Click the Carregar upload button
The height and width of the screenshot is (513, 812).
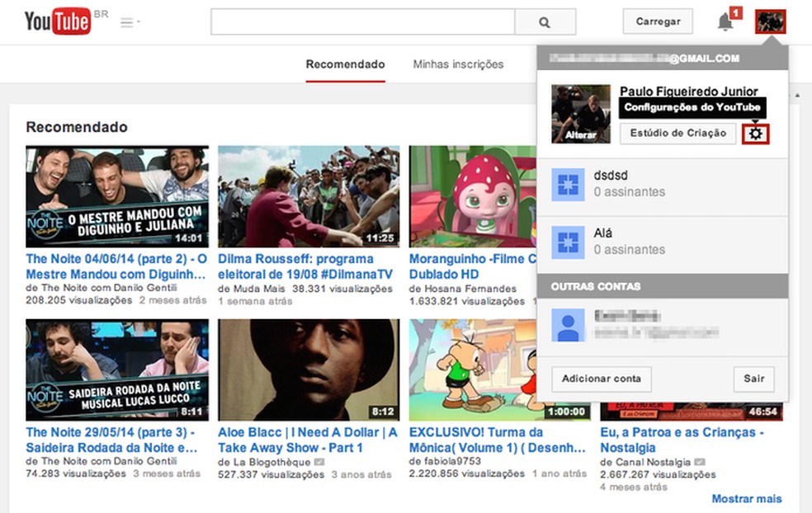coord(658,21)
